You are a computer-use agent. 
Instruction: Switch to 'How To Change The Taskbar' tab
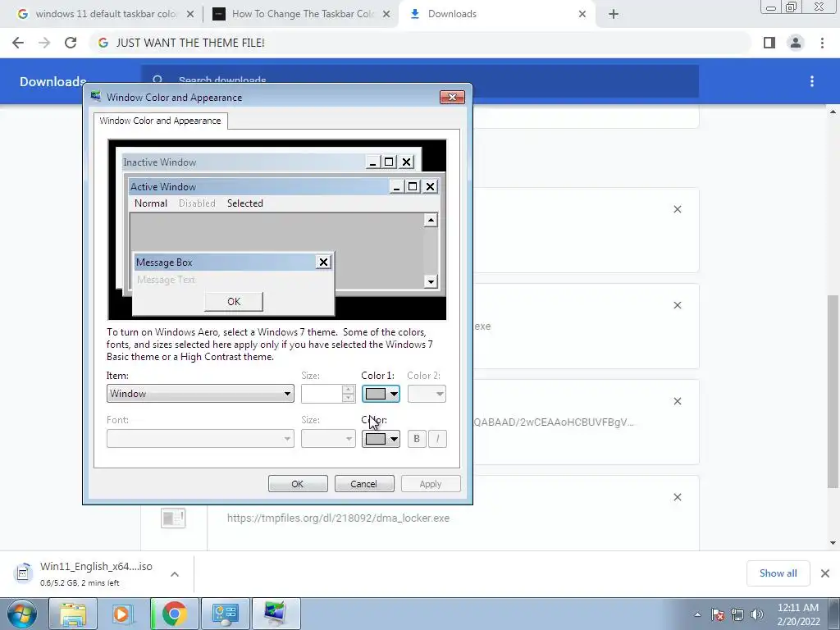[300, 14]
